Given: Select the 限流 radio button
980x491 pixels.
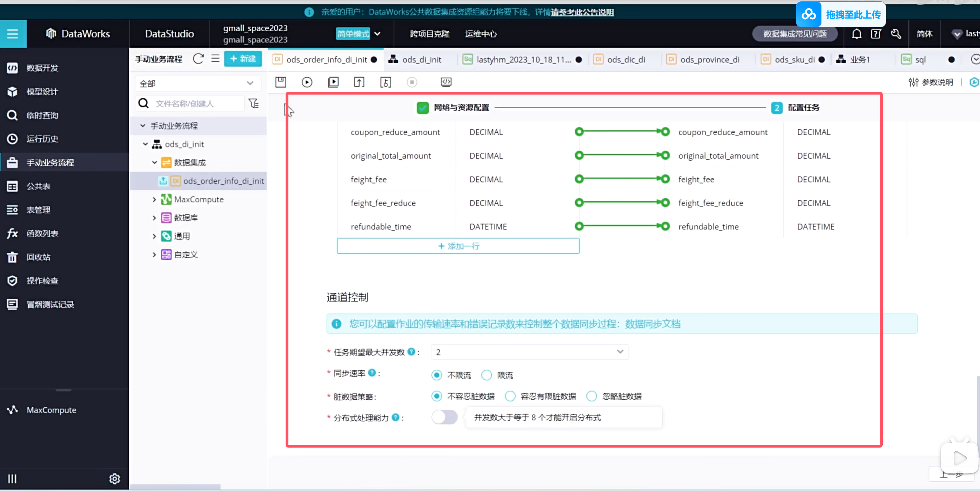Looking at the screenshot, I should (486, 375).
